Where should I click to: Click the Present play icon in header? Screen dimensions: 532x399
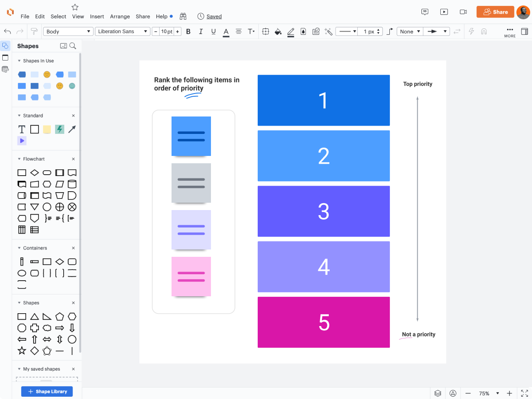[x=443, y=12]
